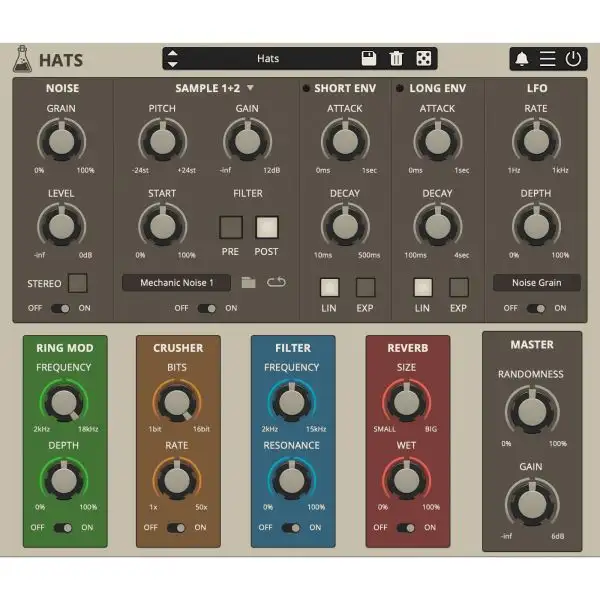Open sample folder browser icon
The height and width of the screenshot is (600, 600).
(x=249, y=283)
